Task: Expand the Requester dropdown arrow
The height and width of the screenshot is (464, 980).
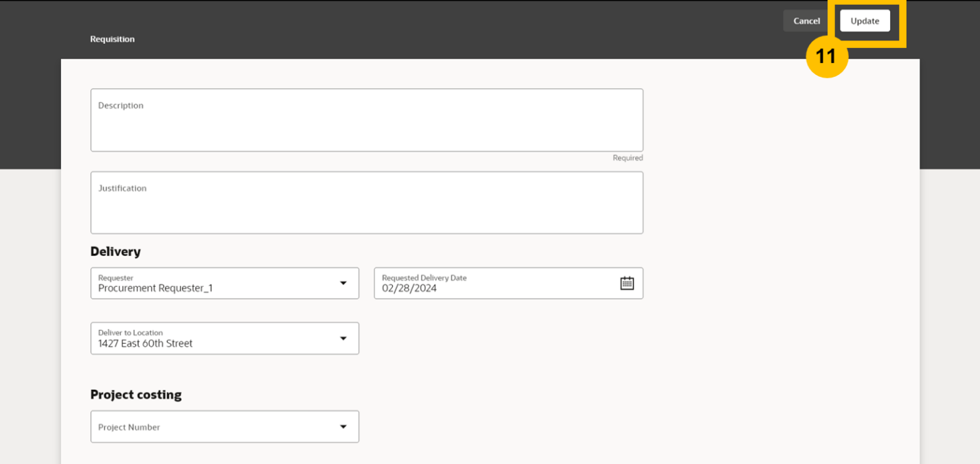Action: [343, 283]
